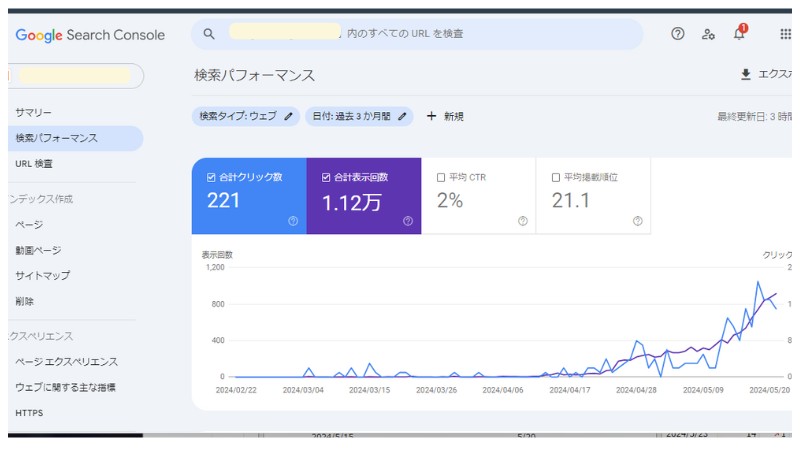Enable the 平均 CTR checkbox

click(x=441, y=177)
